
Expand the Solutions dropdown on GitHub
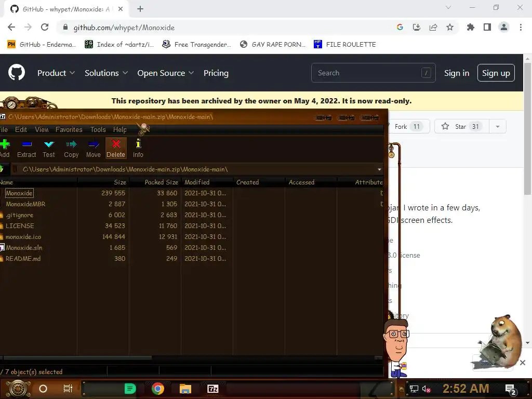click(106, 73)
